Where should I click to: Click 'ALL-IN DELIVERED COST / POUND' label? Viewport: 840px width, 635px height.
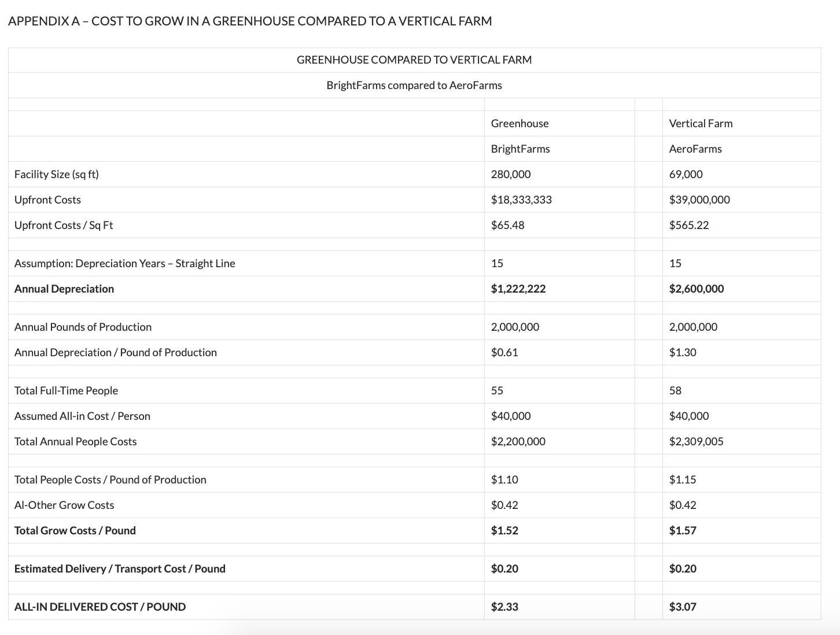[x=100, y=607]
